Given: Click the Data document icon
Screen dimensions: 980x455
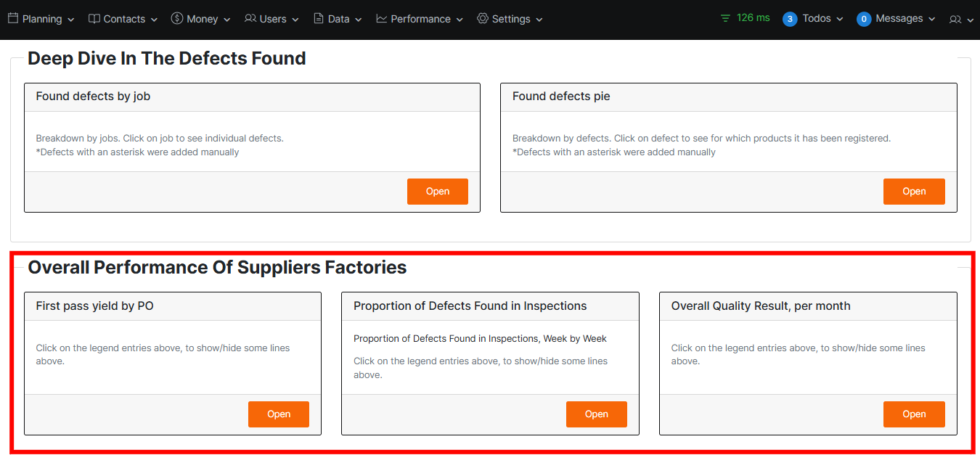Looking at the screenshot, I should [319, 19].
